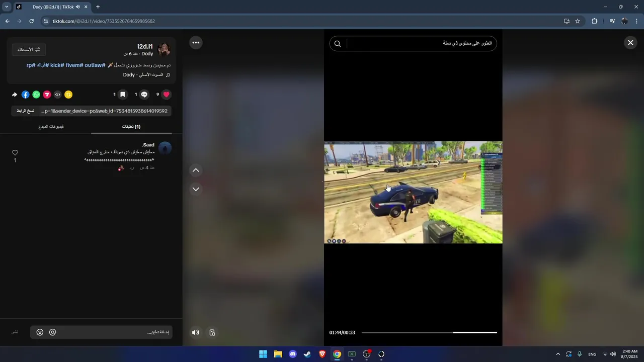Screen dimensions: 644x362
Task: Like the video with the heart icon
Action: tap(167, 95)
